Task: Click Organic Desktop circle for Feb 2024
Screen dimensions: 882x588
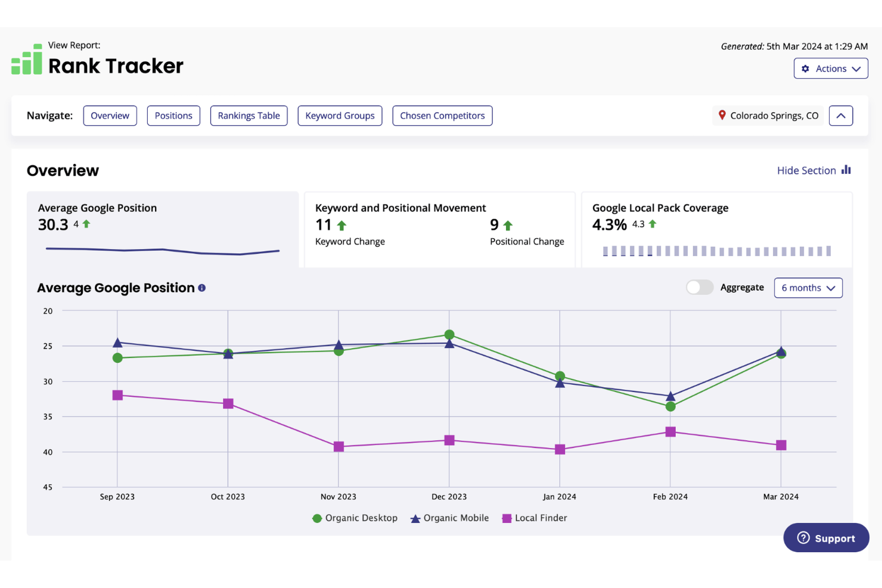Action: click(670, 406)
